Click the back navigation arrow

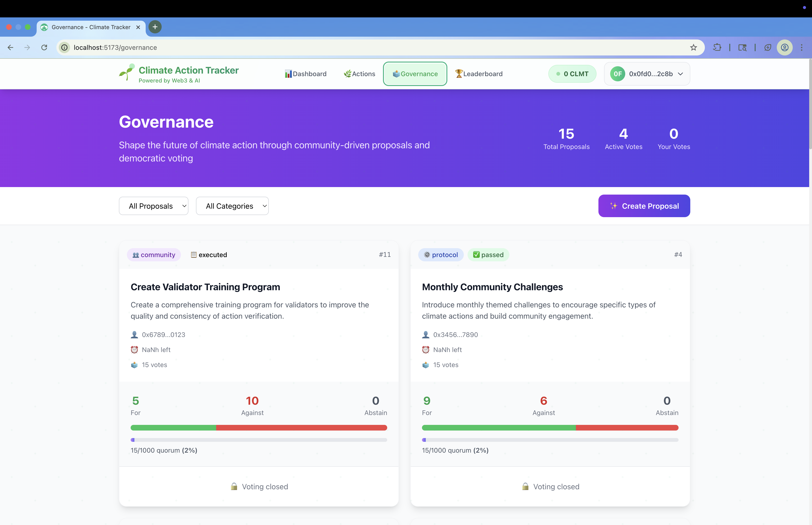tap(11, 47)
